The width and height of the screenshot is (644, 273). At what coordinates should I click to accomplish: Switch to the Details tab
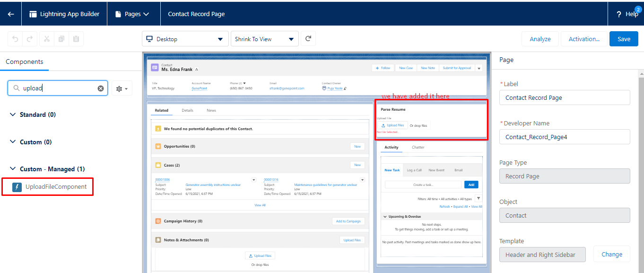tap(187, 110)
